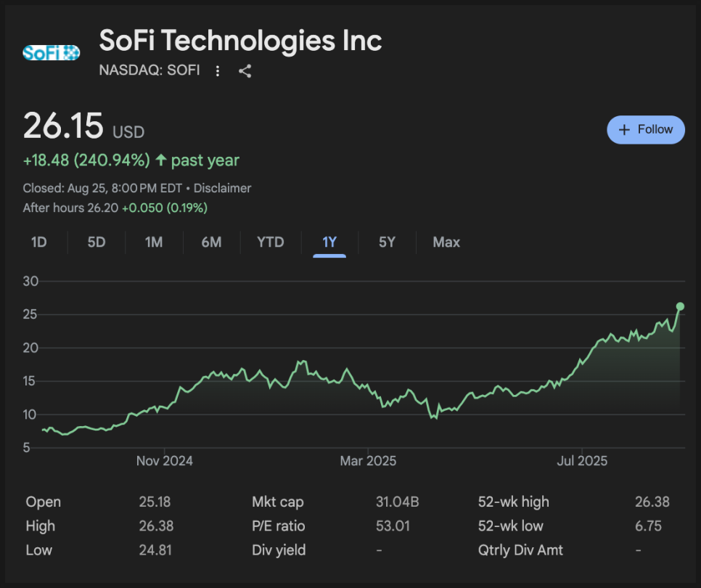Click the Low value 24.81
Screen dimensions: 701x588
tap(155, 550)
